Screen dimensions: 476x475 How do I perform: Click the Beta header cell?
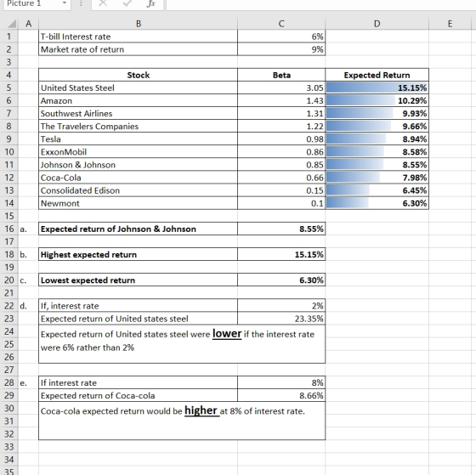(281, 75)
